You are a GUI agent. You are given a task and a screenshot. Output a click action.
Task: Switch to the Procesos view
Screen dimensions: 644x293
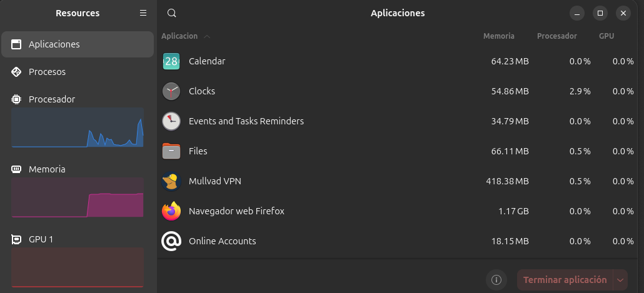click(x=78, y=72)
